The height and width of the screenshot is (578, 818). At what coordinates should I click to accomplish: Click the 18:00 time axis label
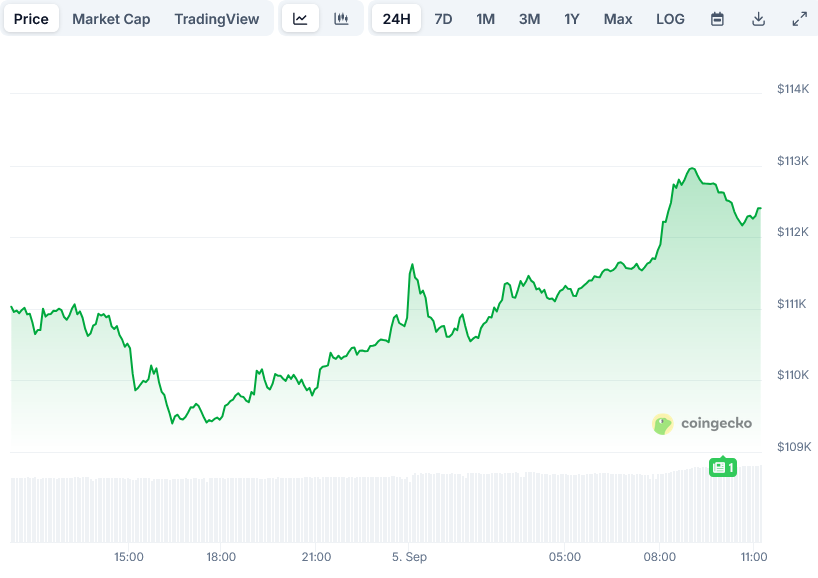point(221,557)
